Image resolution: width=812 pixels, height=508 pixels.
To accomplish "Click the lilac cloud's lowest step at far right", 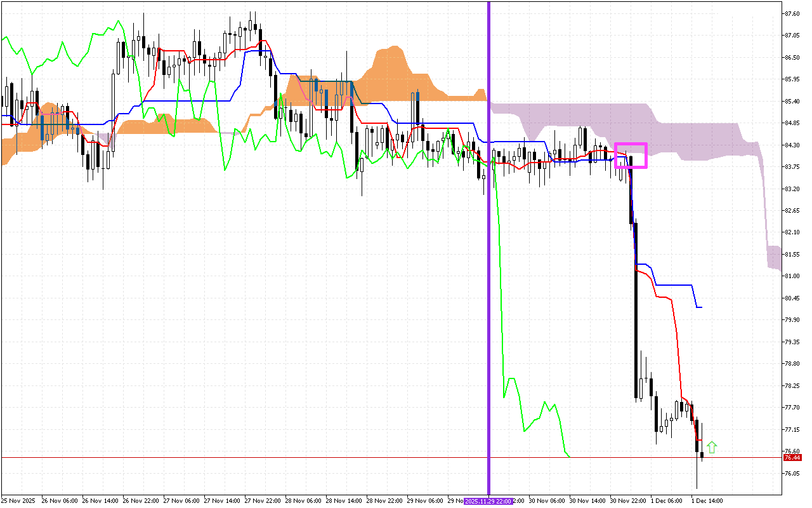I will tap(774, 257).
